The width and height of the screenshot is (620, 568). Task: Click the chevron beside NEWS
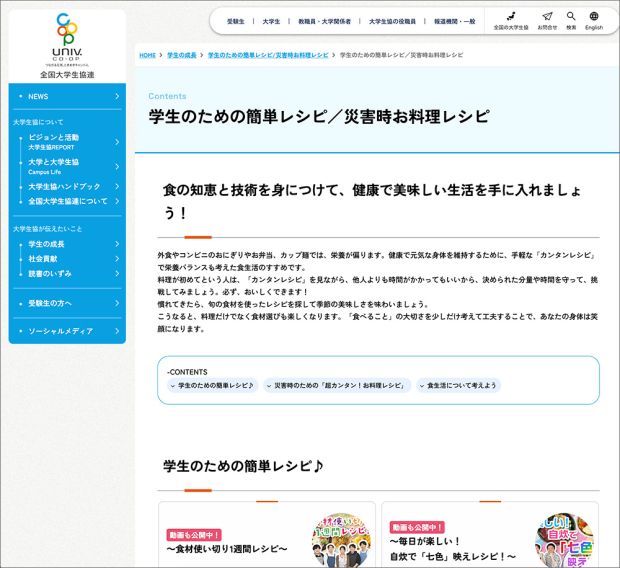[117, 97]
